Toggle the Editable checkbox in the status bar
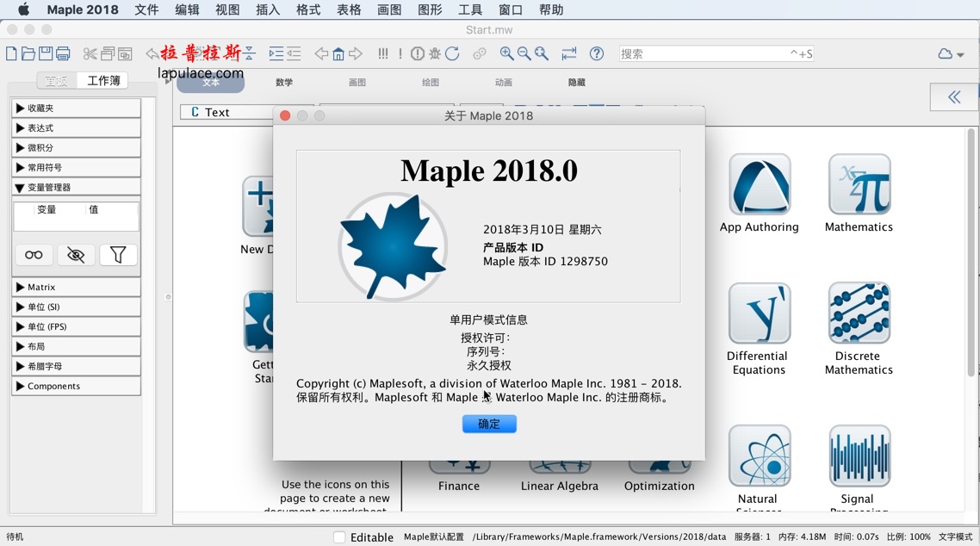 tap(338, 537)
